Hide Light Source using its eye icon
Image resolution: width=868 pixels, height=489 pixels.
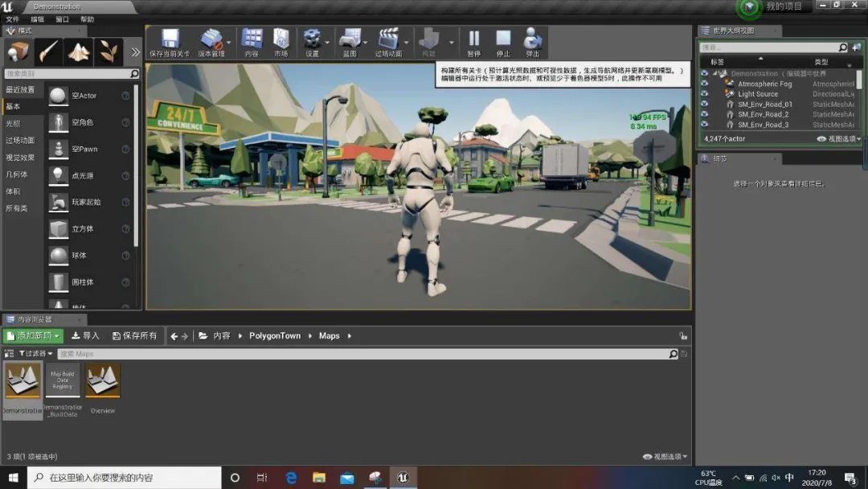[704, 93]
